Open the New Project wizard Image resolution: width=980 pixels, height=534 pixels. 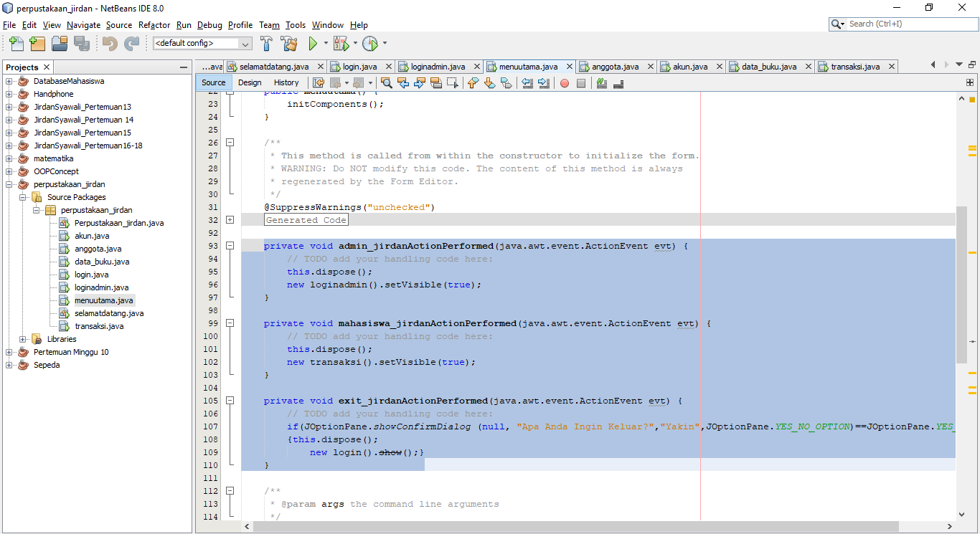(x=37, y=44)
